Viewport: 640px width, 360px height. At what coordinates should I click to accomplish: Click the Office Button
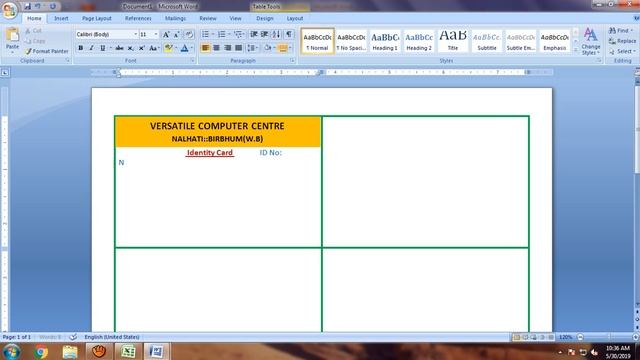pos(9,9)
